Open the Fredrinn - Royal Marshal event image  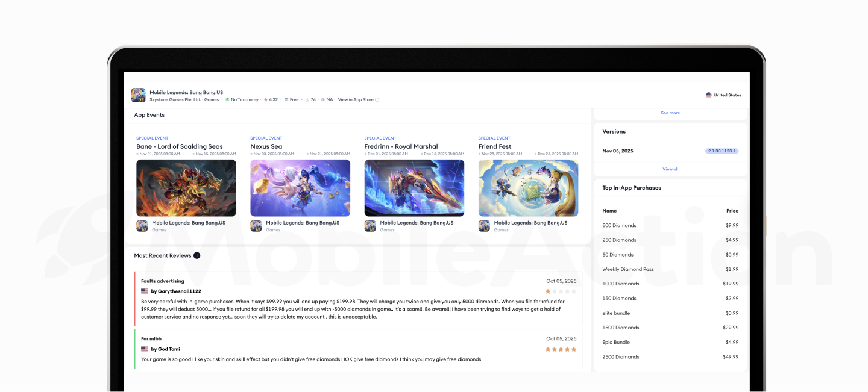point(414,188)
